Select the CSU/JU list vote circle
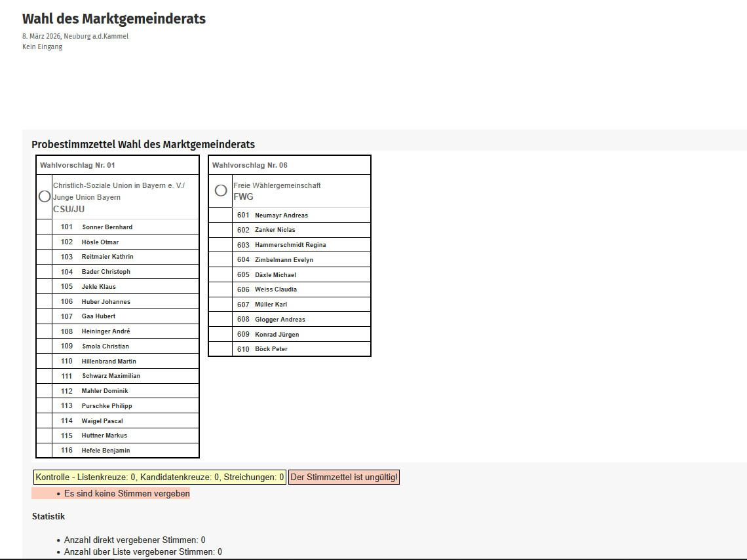The image size is (747, 560). tap(45, 196)
